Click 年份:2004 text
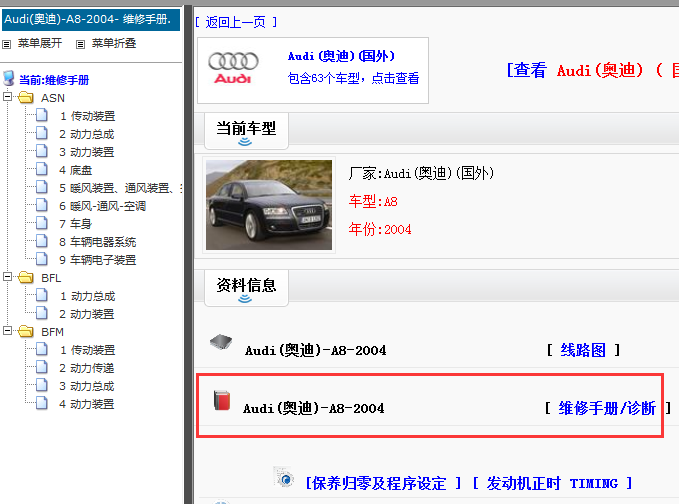Image resolution: width=679 pixels, height=504 pixels. click(x=380, y=229)
